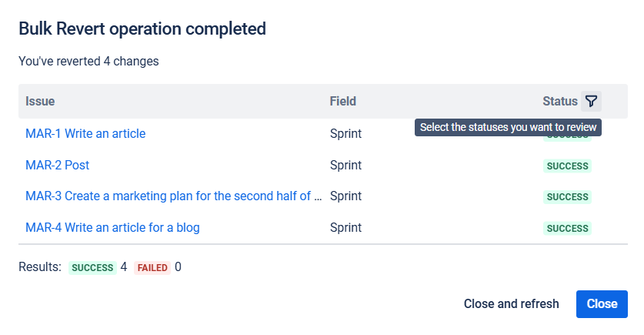Click the 'Bulk Revert operation completed' heading

pyautogui.click(x=142, y=29)
